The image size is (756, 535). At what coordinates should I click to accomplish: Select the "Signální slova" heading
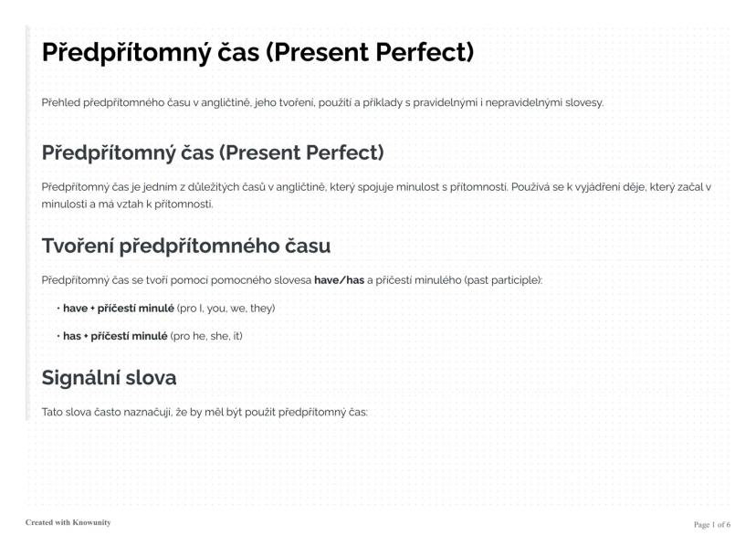[x=110, y=377]
